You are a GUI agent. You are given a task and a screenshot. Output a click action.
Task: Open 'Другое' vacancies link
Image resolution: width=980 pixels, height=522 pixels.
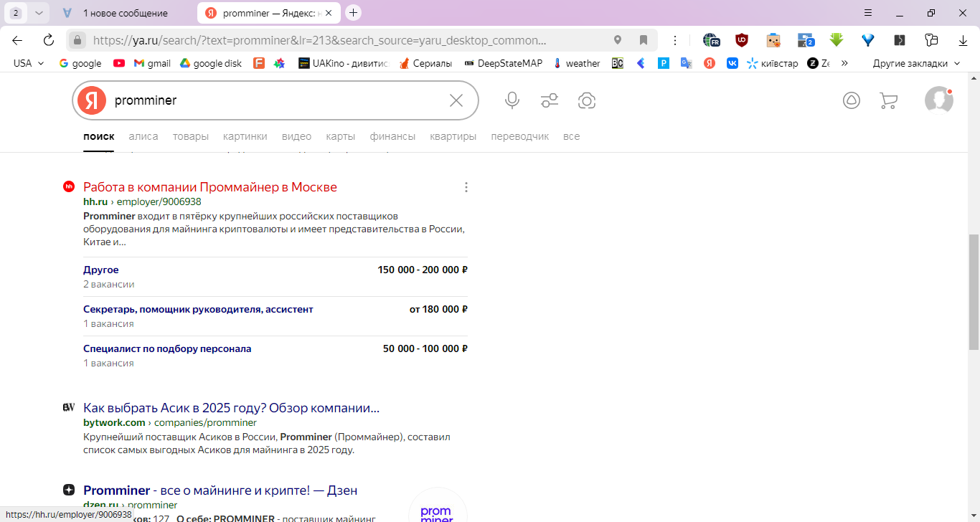point(101,270)
